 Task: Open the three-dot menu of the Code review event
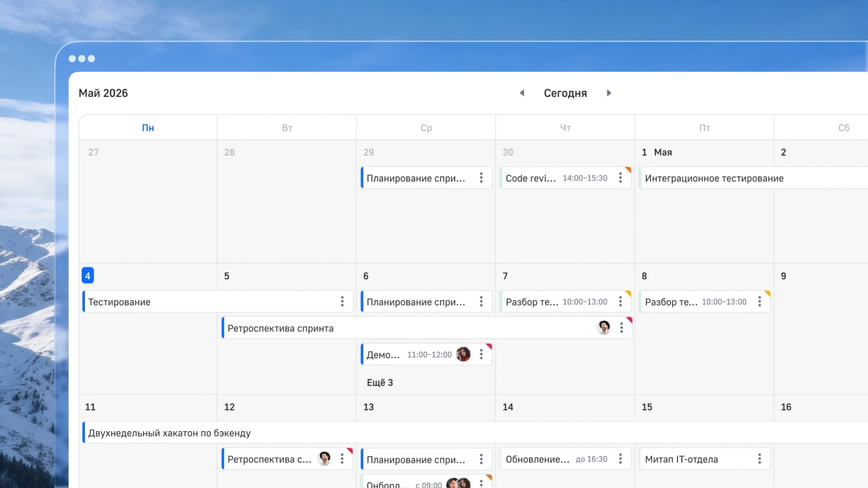[x=620, y=177]
